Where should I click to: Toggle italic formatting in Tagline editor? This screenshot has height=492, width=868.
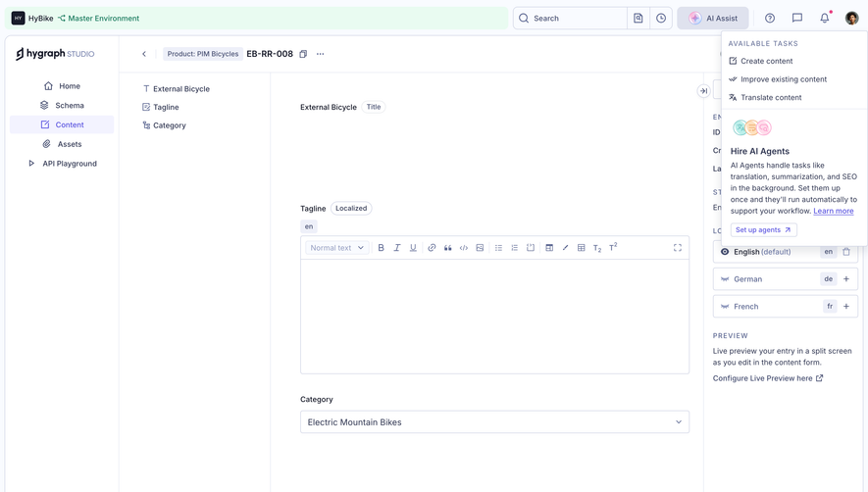(397, 248)
